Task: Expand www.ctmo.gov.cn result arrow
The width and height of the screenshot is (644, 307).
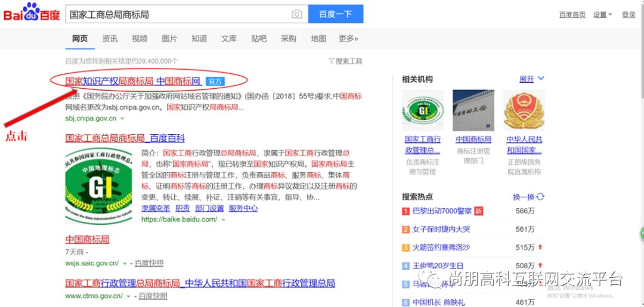Action: coord(128,296)
